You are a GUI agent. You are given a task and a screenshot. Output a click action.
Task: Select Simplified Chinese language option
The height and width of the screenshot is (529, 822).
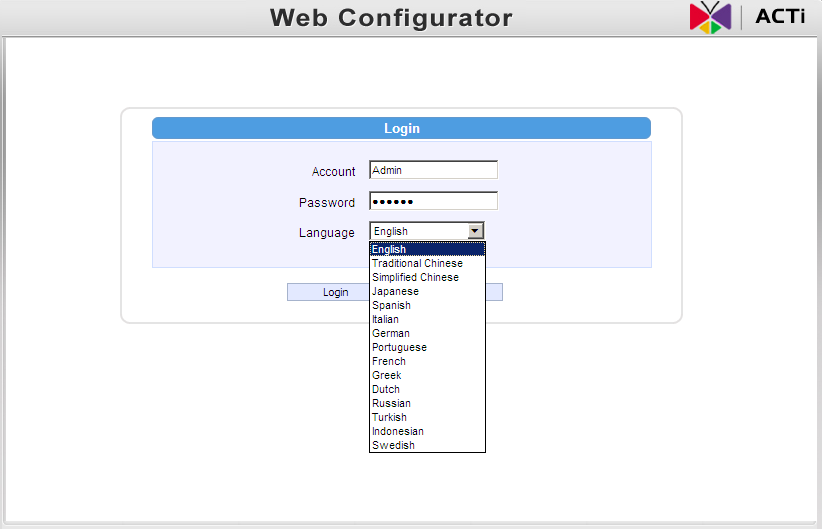tap(427, 277)
